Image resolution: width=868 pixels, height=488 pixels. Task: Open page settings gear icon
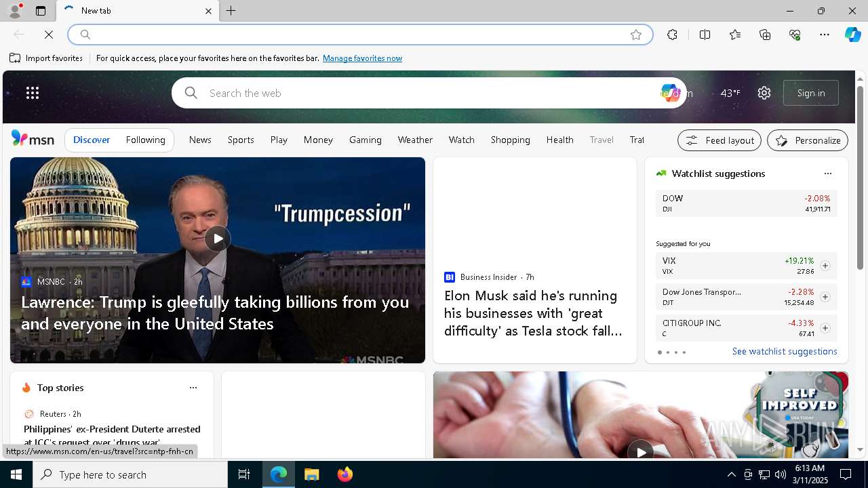click(x=764, y=93)
